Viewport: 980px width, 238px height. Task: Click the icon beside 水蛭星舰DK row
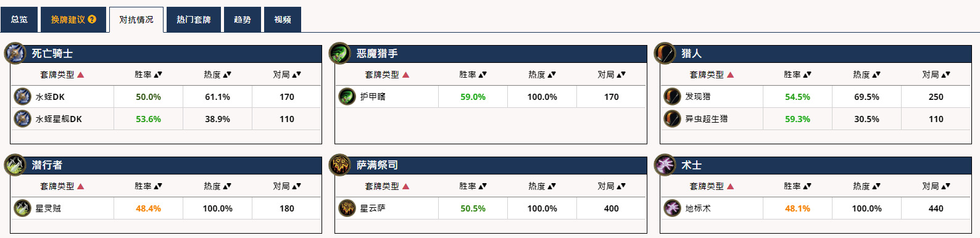22,118
